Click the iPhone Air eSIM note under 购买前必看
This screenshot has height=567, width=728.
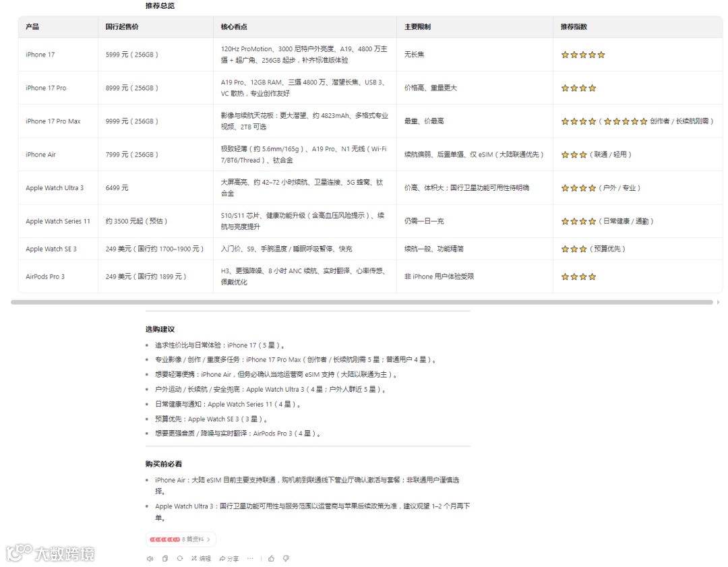(x=307, y=485)
